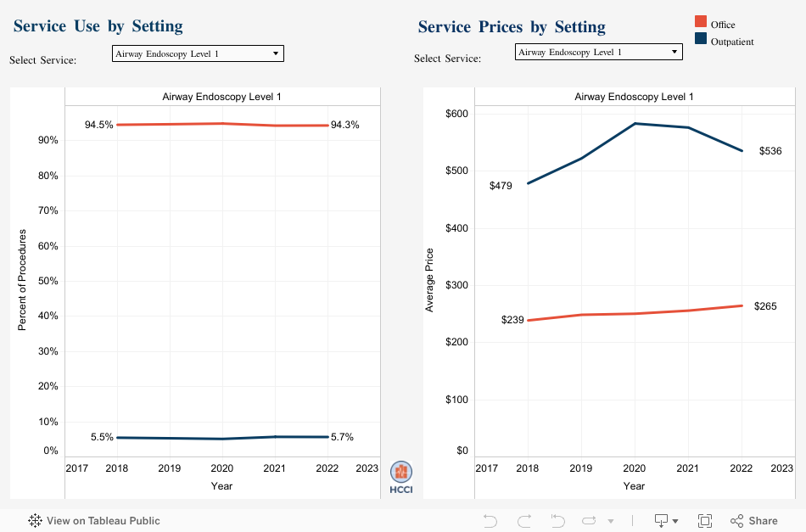Expand the refresh options caret
The width and height of the screenshot is (806, 532).
click(x=611, y=521)
